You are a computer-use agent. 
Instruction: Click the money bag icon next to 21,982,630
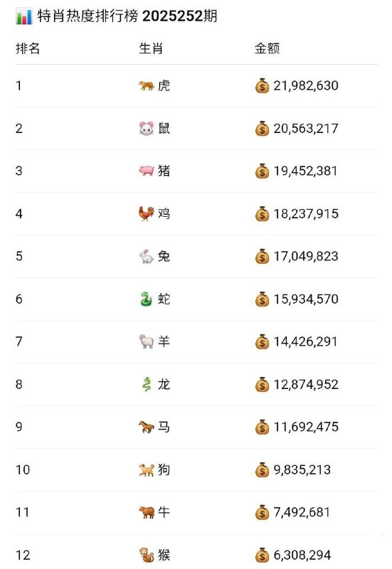click(262, 86)
